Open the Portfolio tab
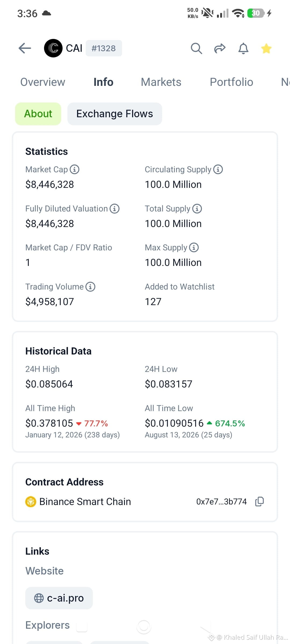The height and width of the screenshot is (644, 290). click(231, 82)
